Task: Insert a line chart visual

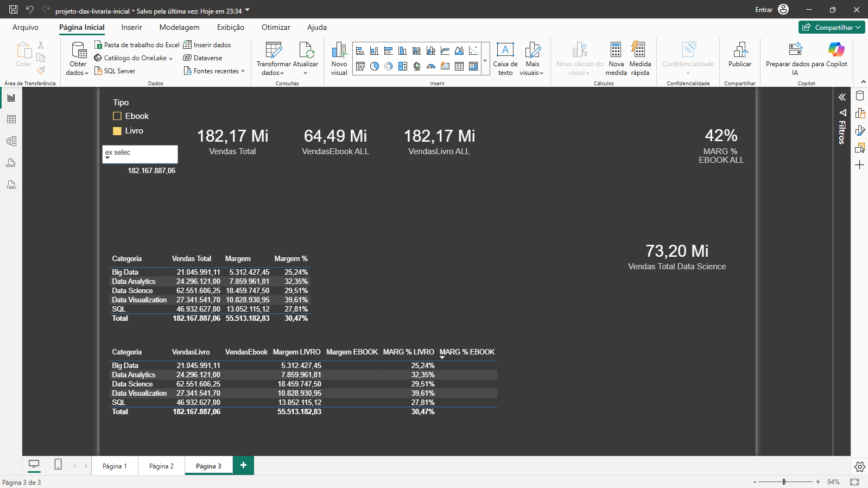Action: (x=445, y=51)
